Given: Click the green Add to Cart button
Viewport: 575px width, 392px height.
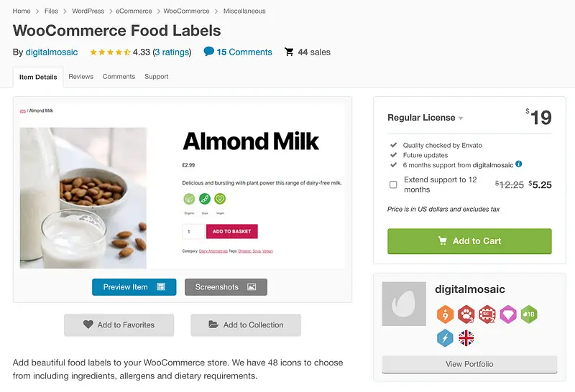Looking at the screenshot, I should [x=469, y=241].
